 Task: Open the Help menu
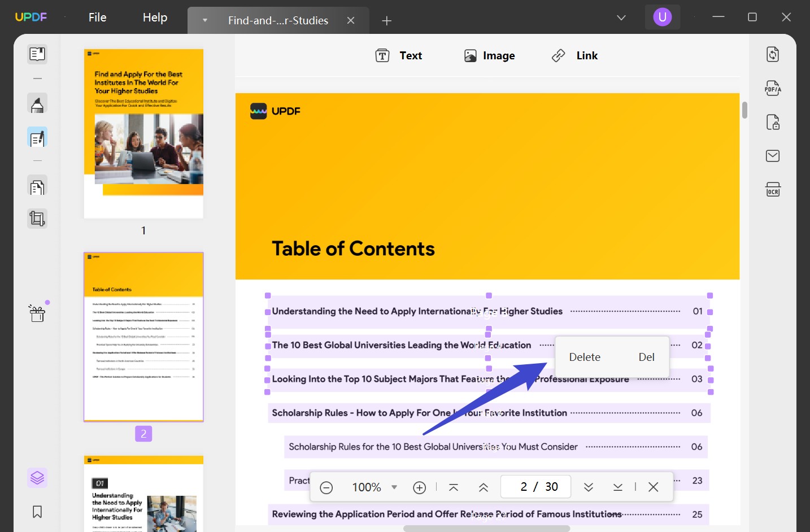pyautogui.click(x=155, y=18)
